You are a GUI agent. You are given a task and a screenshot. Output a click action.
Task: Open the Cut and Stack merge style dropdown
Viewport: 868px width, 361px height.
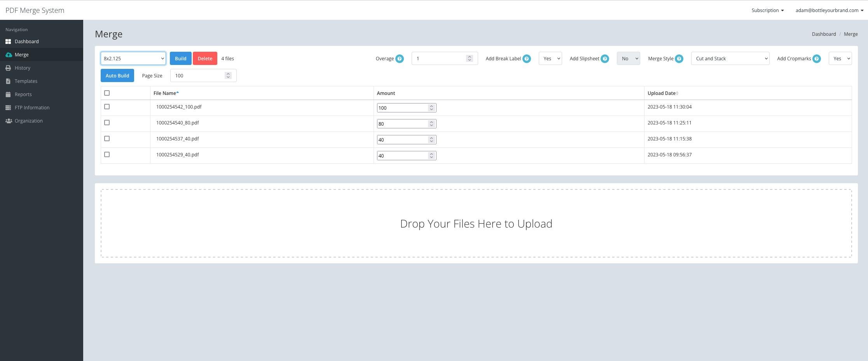pos(730,58)
